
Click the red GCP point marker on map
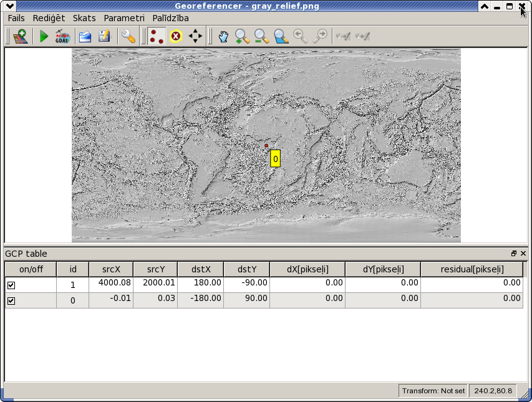click(x=266, y=145)
